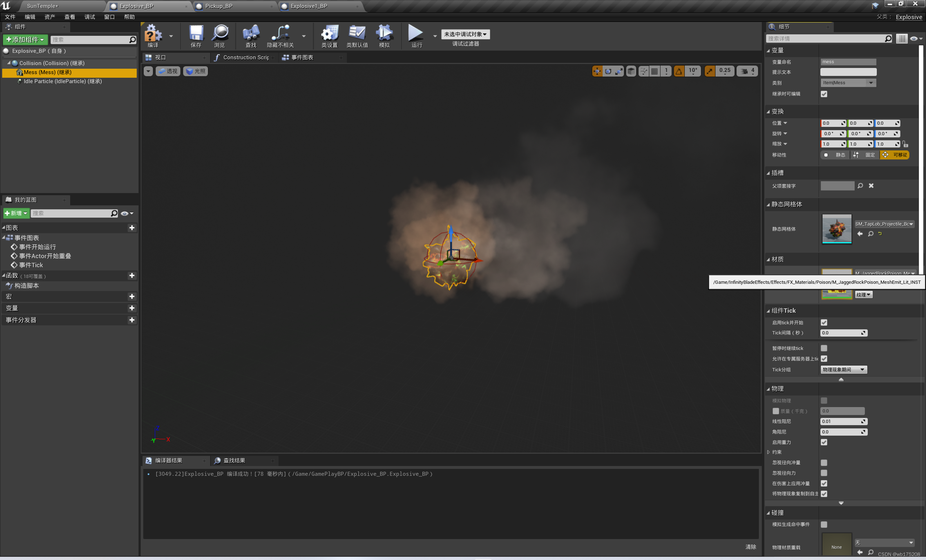Open details property matrix grid icon

pyautogui.click(x=902, y=38)
